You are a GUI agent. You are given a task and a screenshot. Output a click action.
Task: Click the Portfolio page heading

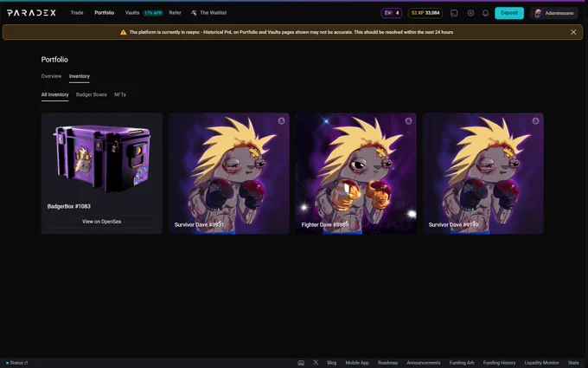(54, 60)
